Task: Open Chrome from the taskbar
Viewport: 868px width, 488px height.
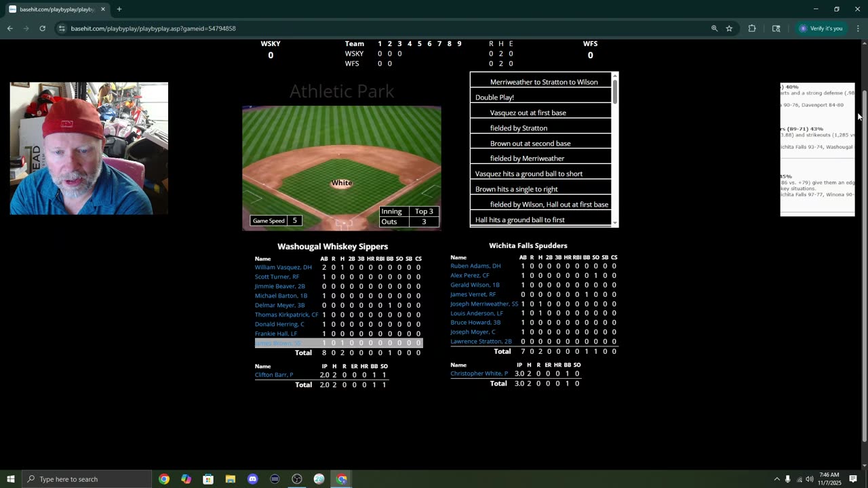Action: [x=164, y=479]
